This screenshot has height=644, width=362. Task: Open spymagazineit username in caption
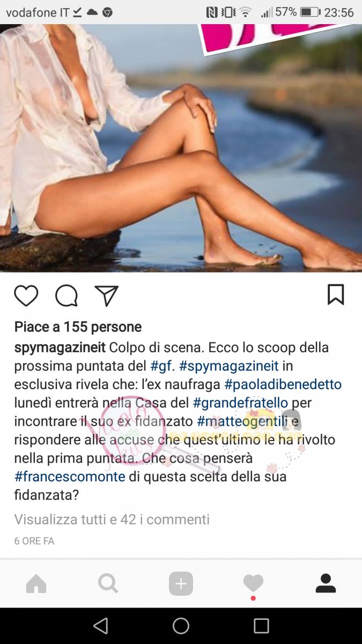click(x=60, y=347)
